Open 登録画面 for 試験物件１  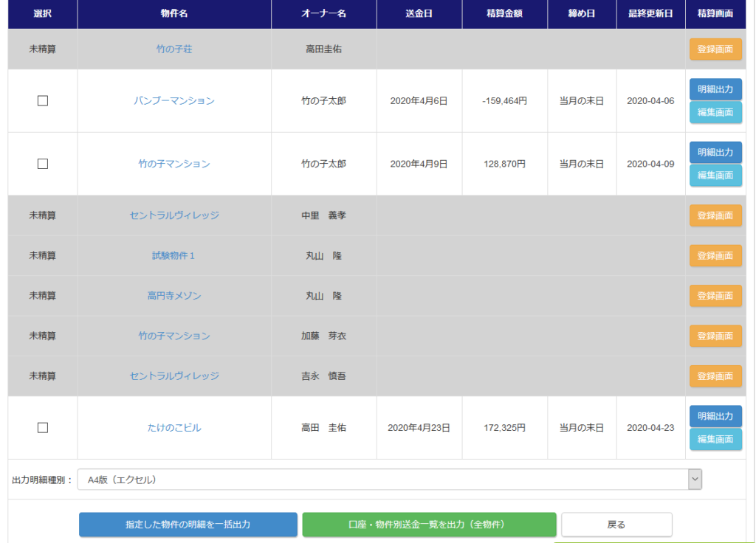click(715, 256)
